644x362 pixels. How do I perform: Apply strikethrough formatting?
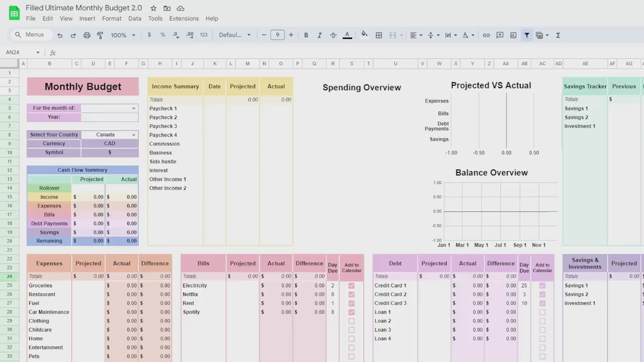coord(333,35)
